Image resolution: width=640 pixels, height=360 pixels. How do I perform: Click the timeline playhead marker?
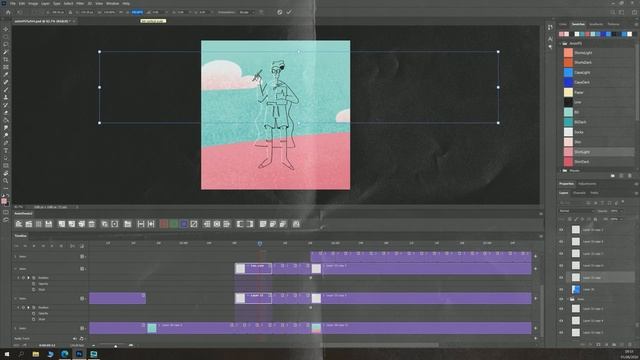coord(260,243)
